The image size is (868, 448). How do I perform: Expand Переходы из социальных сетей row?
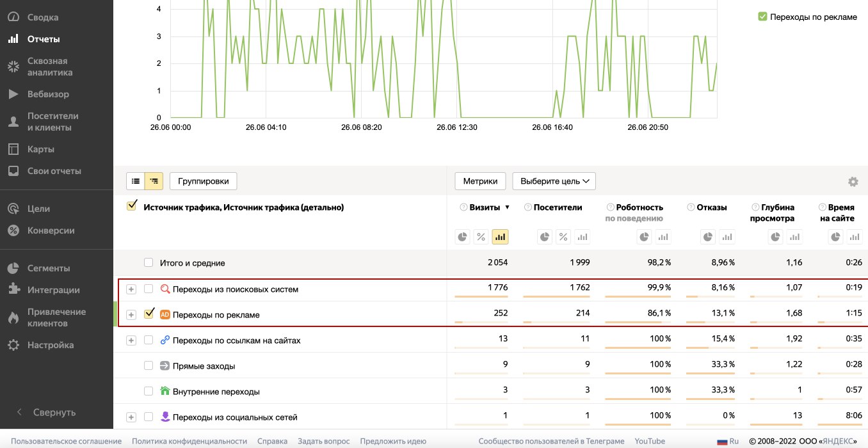click(x=131, y=417)
